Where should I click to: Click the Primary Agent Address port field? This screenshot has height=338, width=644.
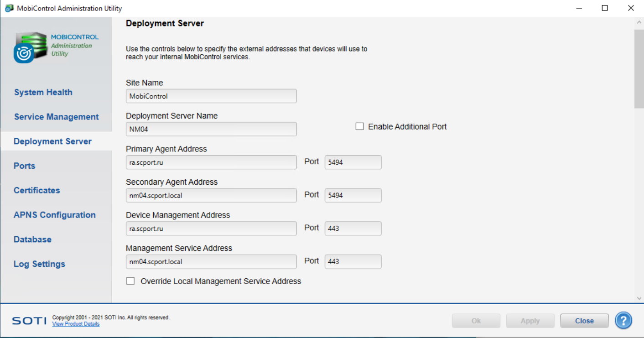tap(353, 162)
